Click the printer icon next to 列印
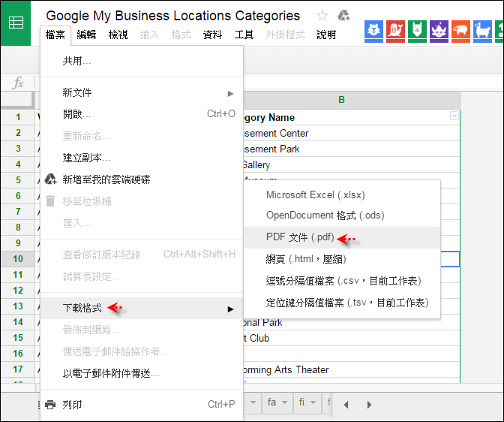Image resolution: width=504 pixels, height=422 pixels. point(50,404)
